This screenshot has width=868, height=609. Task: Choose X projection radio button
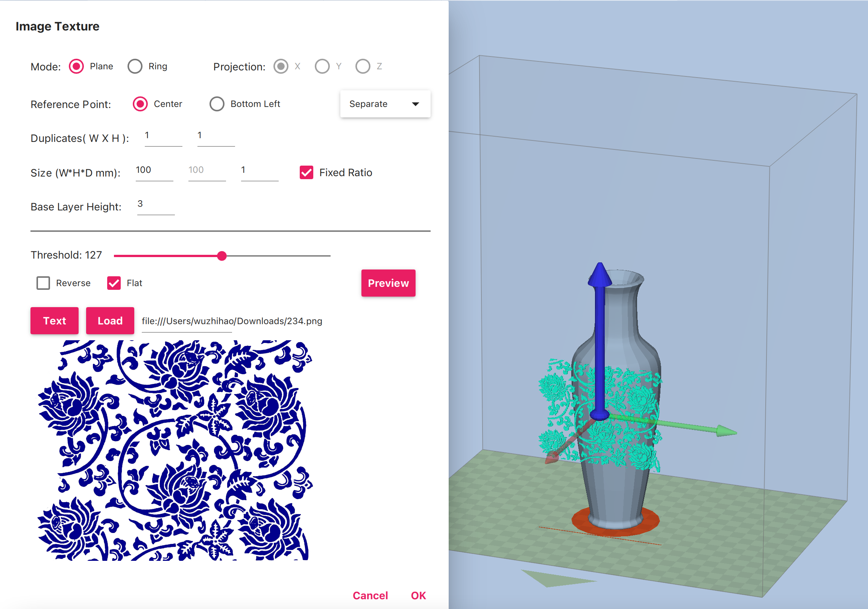tap(281, 67)
